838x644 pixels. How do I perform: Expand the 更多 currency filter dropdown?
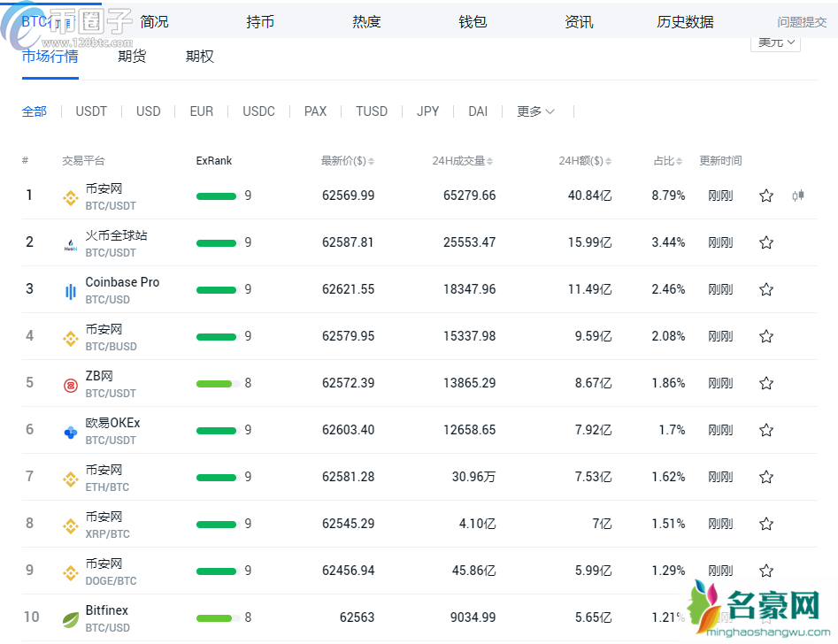pyautogui.click(x=535, y=111)
